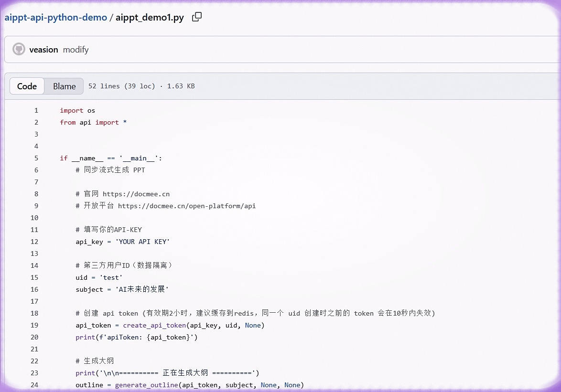
Task: Click the 'YOUR API KEY' string
Action: pos(142,242)
